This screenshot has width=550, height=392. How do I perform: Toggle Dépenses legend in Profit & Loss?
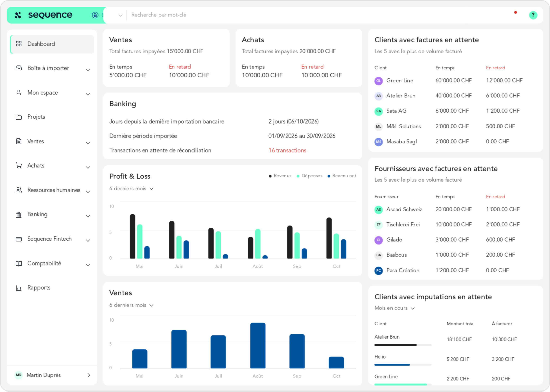[x=309, y=176]
